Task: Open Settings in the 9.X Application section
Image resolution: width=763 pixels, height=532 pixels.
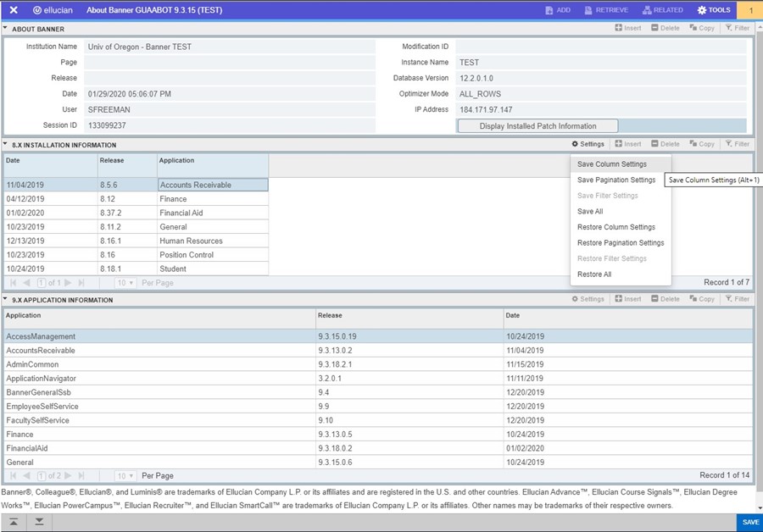Action: pyautogui.click(x=588, y=299)
